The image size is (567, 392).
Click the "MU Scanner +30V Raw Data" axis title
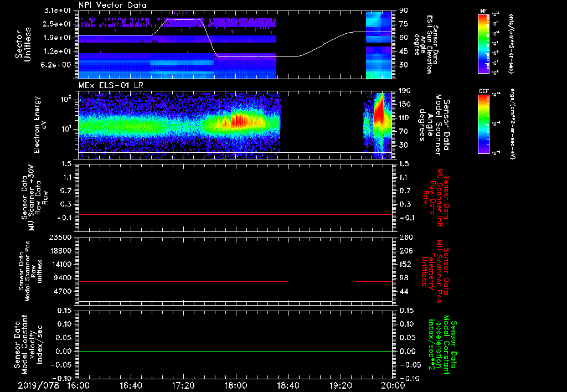(x=34, y=198)
